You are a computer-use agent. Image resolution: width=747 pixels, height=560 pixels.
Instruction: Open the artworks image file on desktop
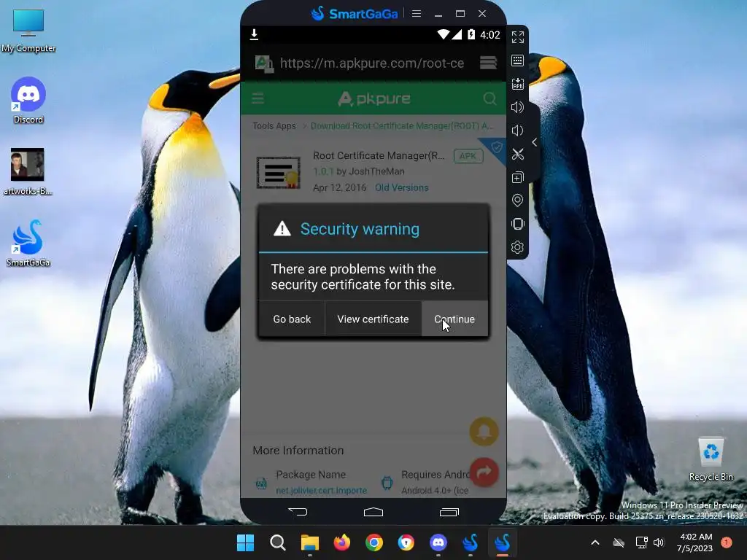tap(28, 172)
